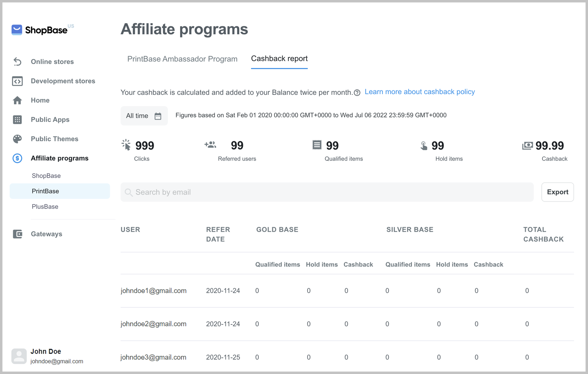Click the johndoe1@gmail.com user row
This screenshot has width=588, height=374.
click(154, 291)
